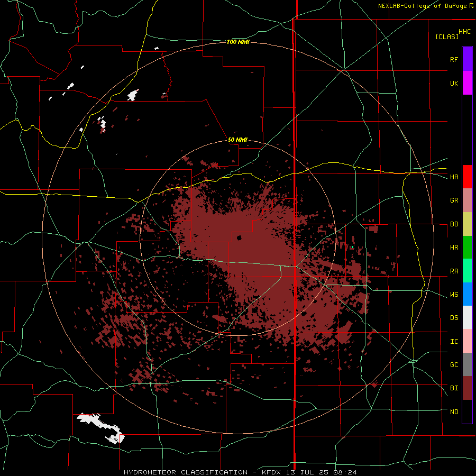Click the IC legend label
Screen dimensions: 476x476
[454, 342]
